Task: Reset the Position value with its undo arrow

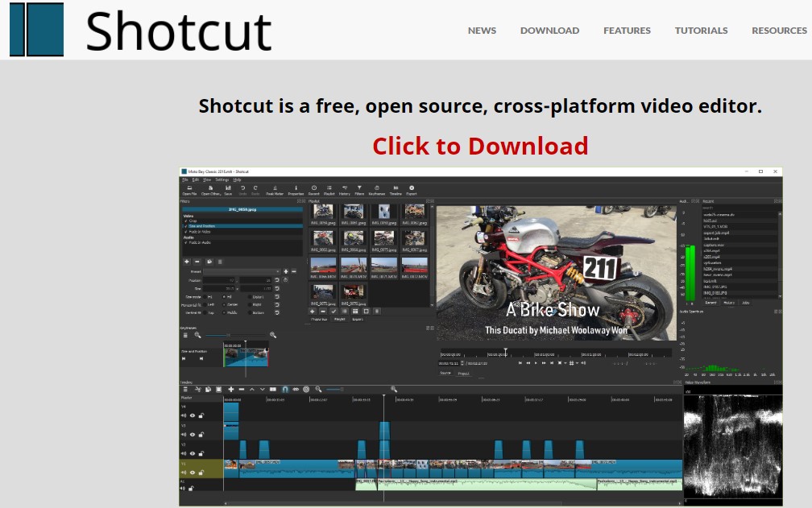Action: click(x=277, y=280)
